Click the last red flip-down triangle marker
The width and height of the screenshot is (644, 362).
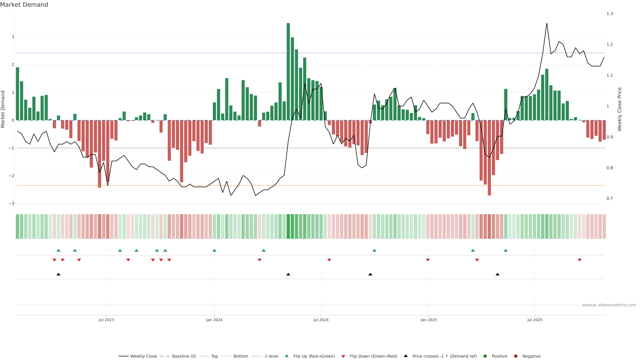click(x=579, y=260)
